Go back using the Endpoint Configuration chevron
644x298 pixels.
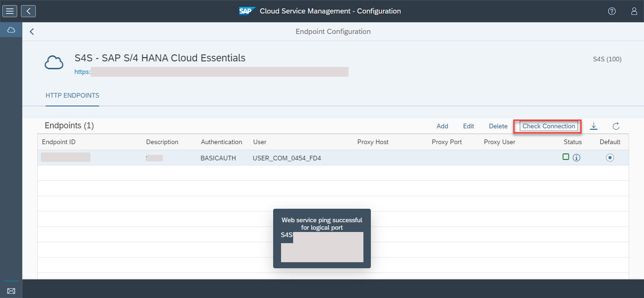click(32, 32)
